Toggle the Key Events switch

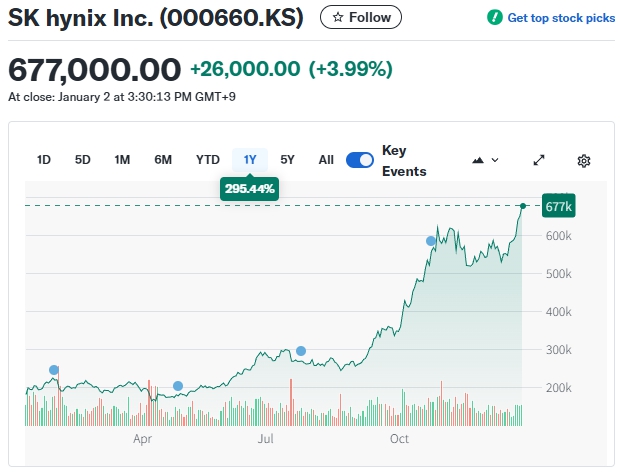coord(360,160)
